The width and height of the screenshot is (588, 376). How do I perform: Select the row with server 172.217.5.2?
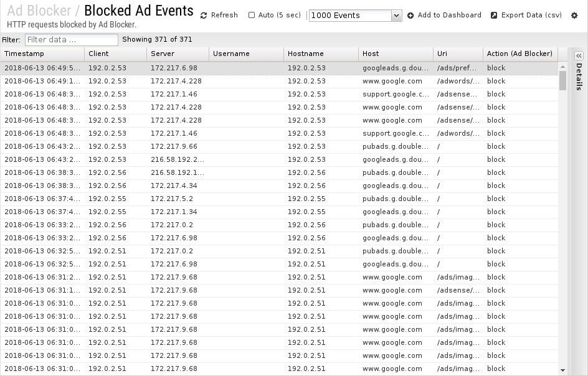[279, 199]
